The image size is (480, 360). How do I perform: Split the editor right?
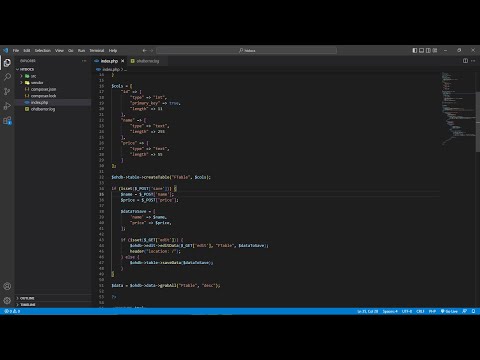pos(465,61)
